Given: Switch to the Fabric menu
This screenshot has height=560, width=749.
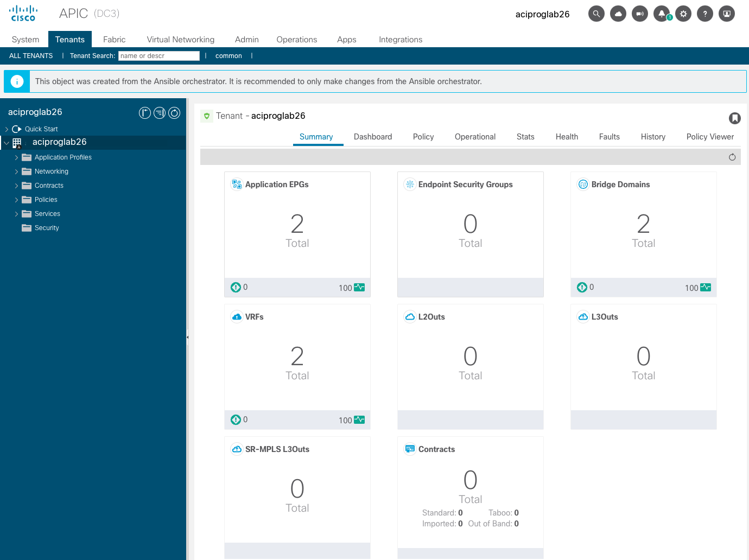Looking at the screenshot, I should point(114,40).
